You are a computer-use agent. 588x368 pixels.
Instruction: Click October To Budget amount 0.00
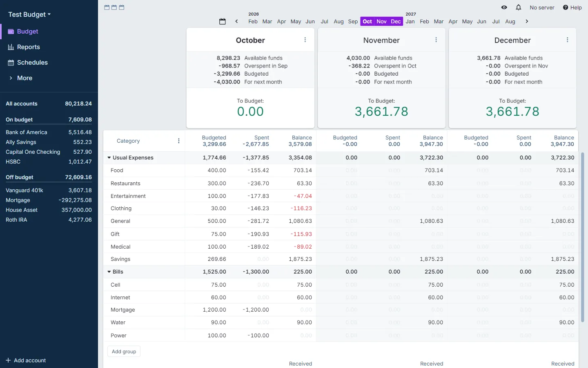point(250,111)
